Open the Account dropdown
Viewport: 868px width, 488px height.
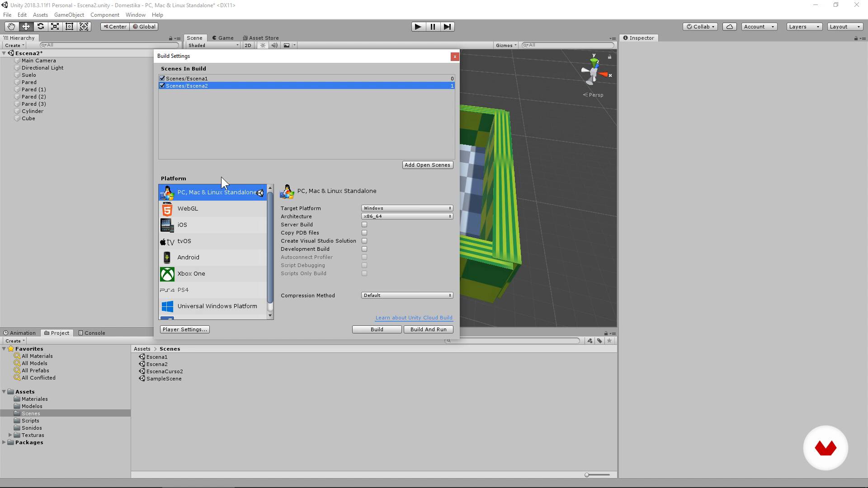[x=759, y=27]
